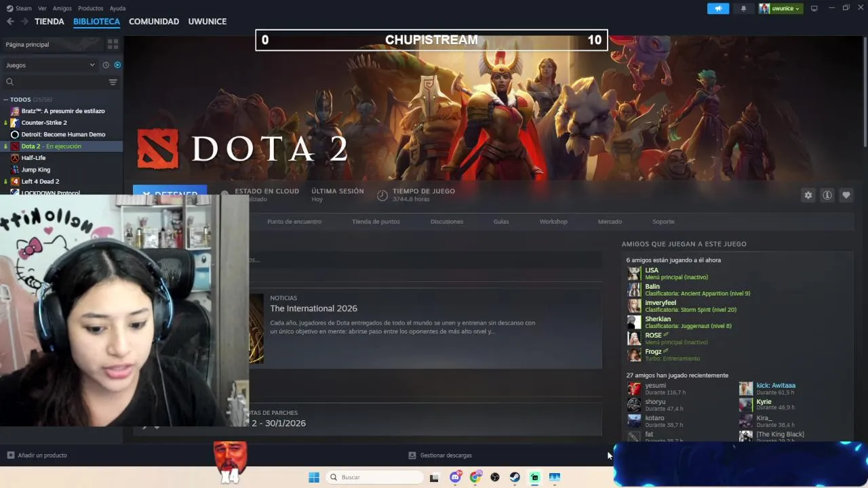Image resolution: width=868 pixels, height=488 pixels.
Task: Open friend LISA's avatar in friends list
Action: click(634, 274)
